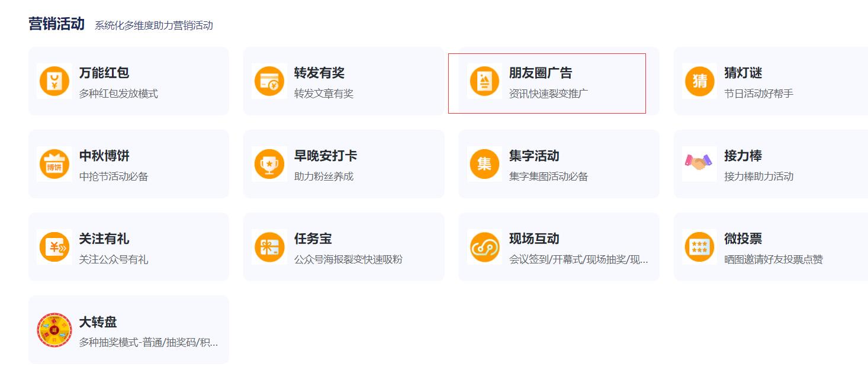Click the 大转盘 prize wheel icon
The image size is (868, 373).
54,330
